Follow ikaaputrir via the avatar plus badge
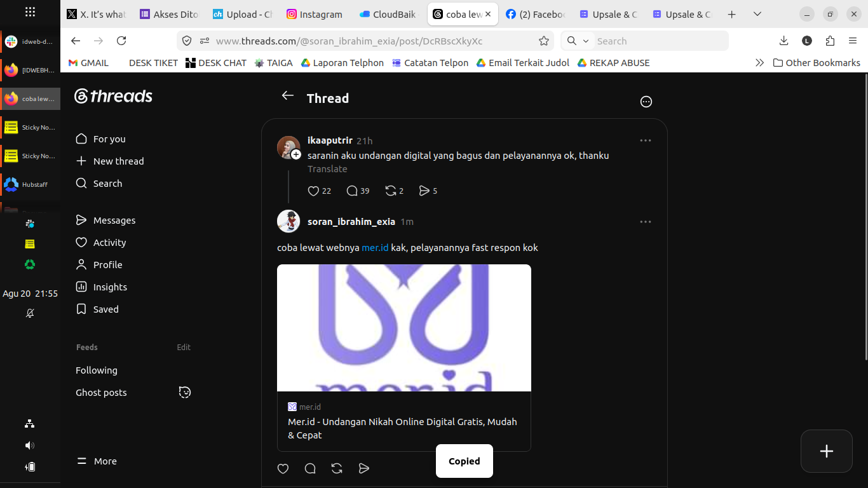 click(296, 154)
